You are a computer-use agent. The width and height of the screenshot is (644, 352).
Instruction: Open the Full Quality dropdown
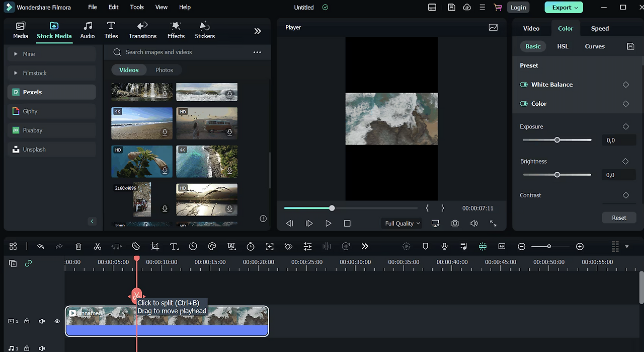pyautogui.click(x=403, y=223)
